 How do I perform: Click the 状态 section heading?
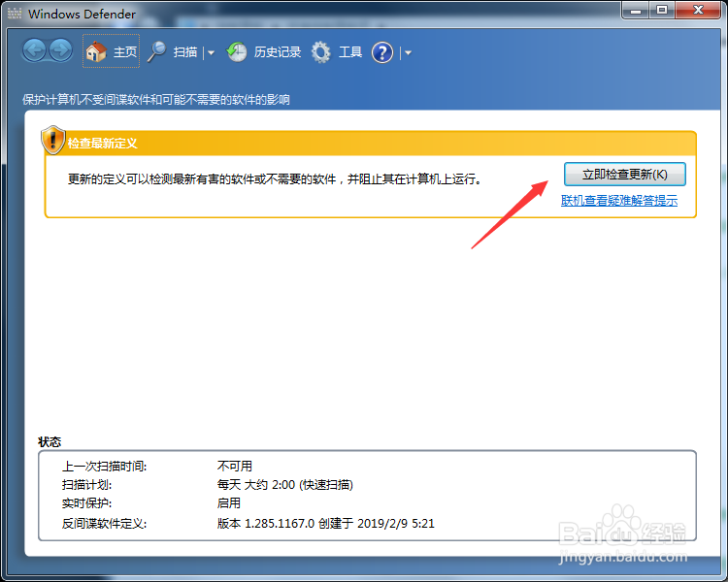point(50,442)
